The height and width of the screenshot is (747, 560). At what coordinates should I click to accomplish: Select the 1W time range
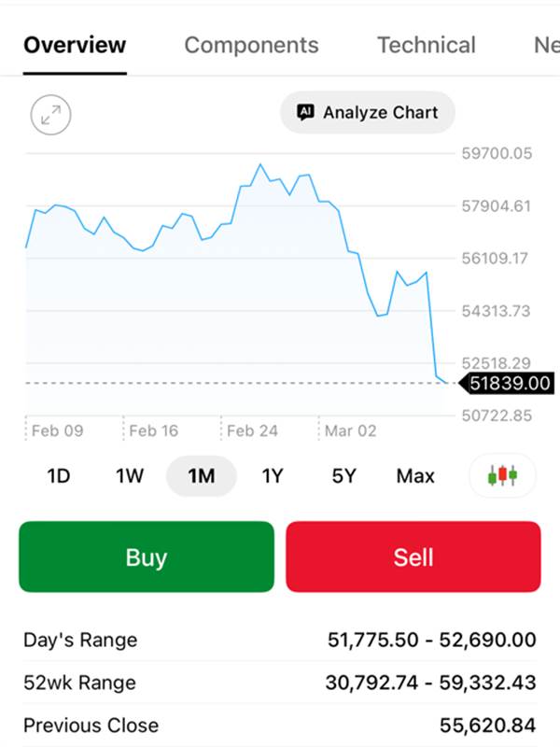[x=130, y=476]
